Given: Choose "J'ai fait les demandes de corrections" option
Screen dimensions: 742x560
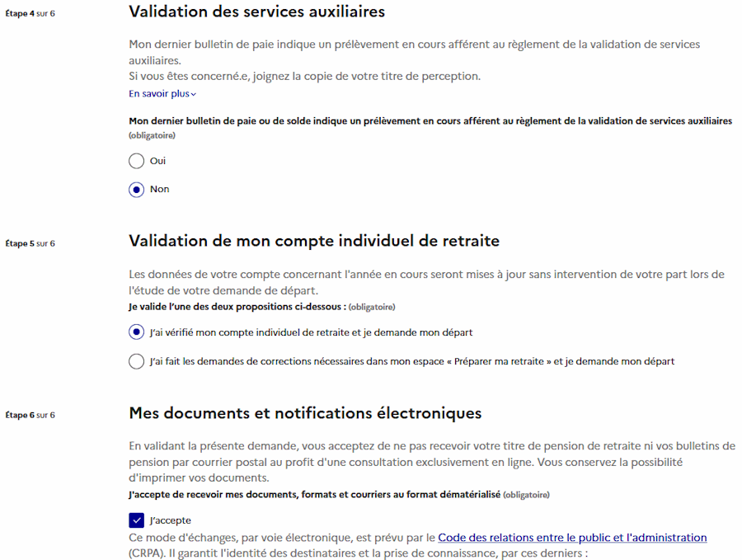Looking at the screenshot, I should click(137, 361).
